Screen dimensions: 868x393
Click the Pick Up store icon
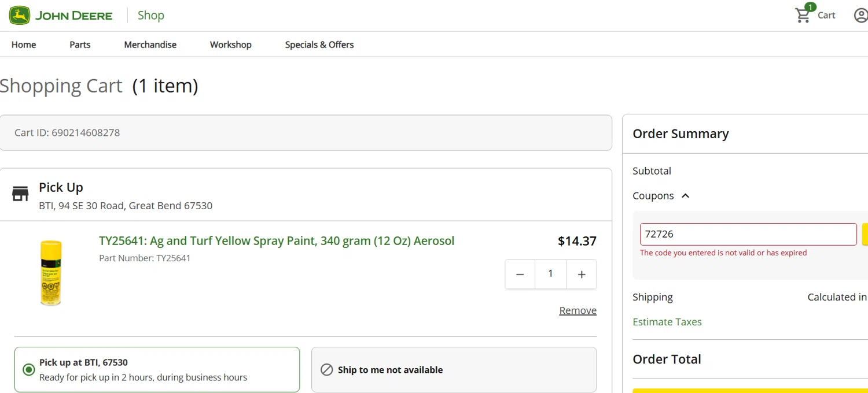20,194
